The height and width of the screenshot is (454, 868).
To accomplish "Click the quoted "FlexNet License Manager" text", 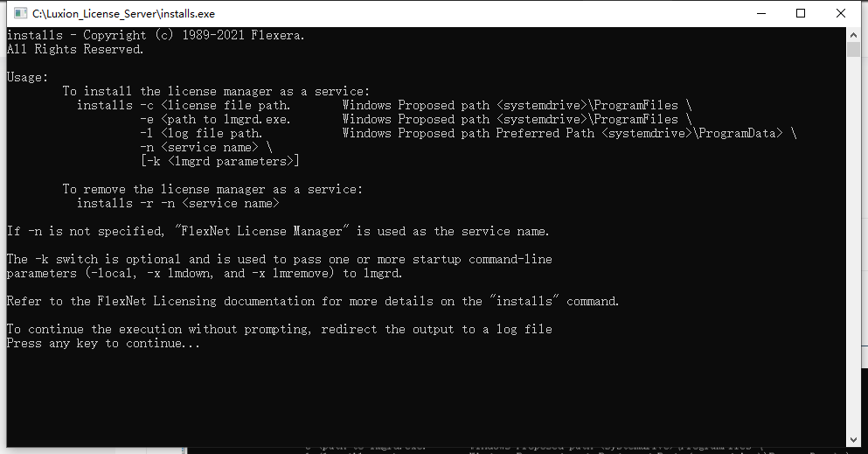I will click(262, 231).
